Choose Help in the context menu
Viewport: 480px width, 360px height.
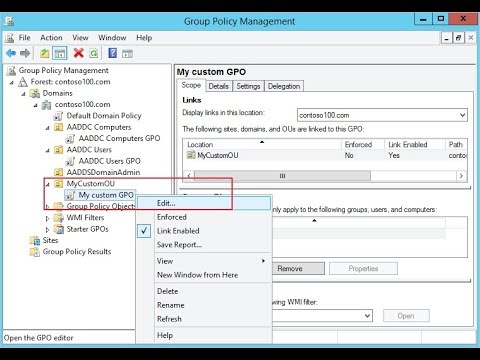(x=203, y=335)
